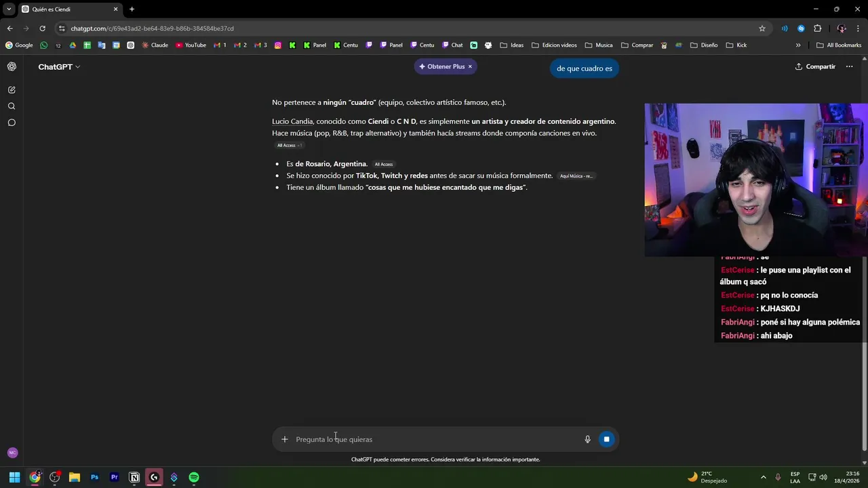
Task: Click the microphone dictation icon in prompt
Action: pyautogui.click(x=588, y=439)
